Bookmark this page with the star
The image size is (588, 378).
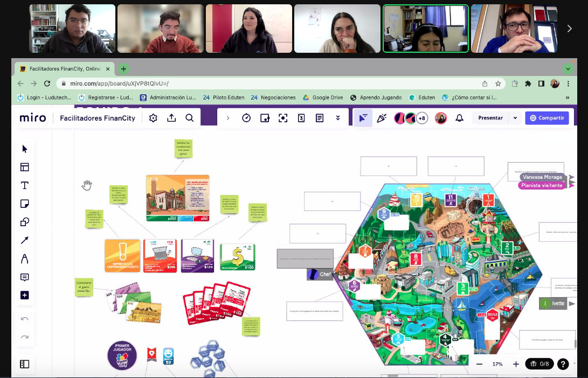[498, 83]
